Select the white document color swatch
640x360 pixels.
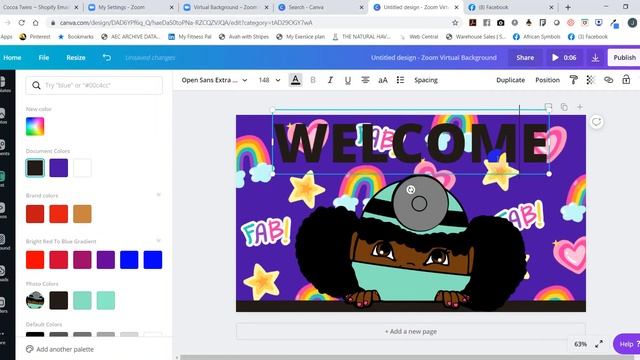[x=82, y=168]
